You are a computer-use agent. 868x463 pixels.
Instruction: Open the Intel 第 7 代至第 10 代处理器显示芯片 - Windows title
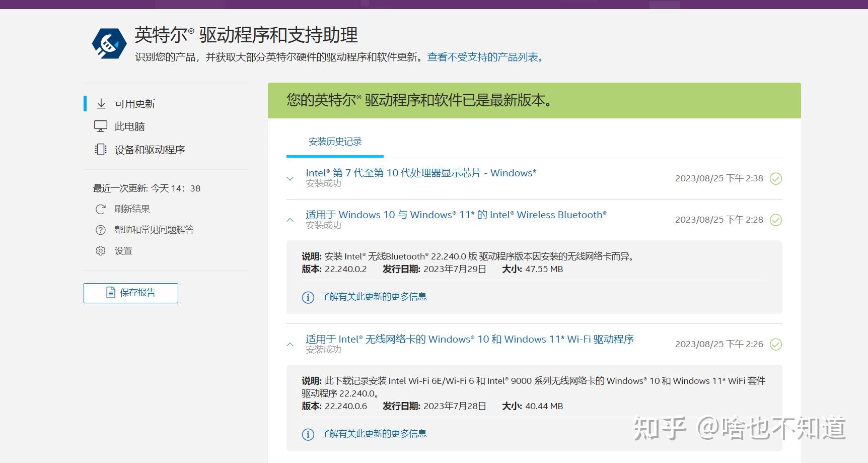pos(421,173)
